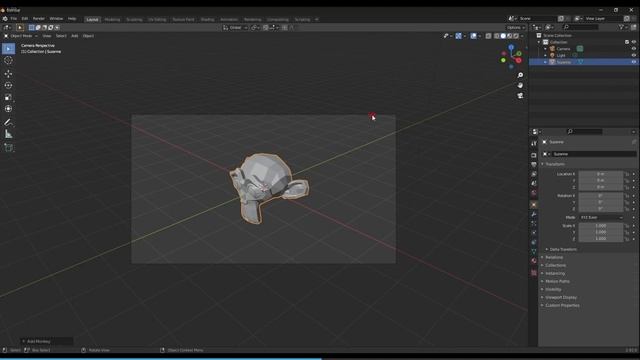The image size is (640, 360).
Task: Expand the Delta Transform panel
Action: pyautogui.click(x=562, y=249)
